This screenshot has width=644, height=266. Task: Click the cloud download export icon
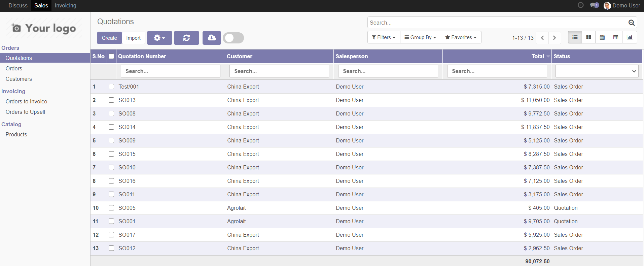pyautogui.click(x=212, y=38)
